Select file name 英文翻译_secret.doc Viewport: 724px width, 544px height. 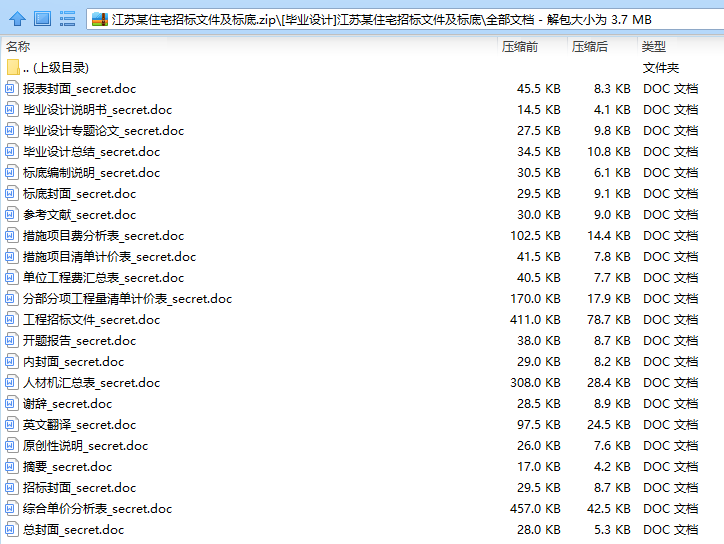(x=79, y=425)
